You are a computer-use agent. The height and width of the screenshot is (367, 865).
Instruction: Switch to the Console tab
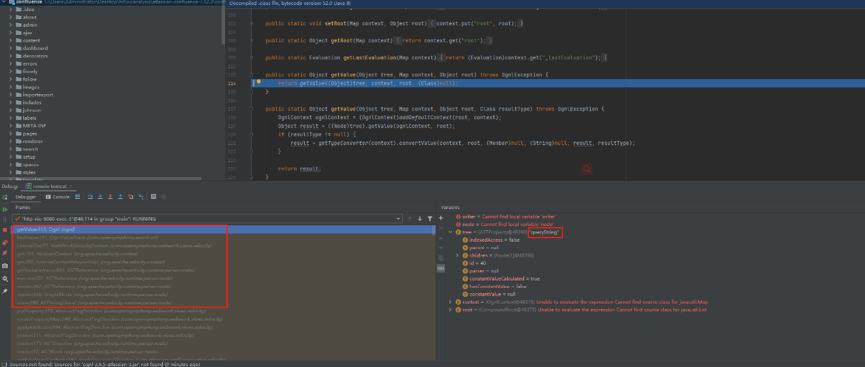point(57,196)
